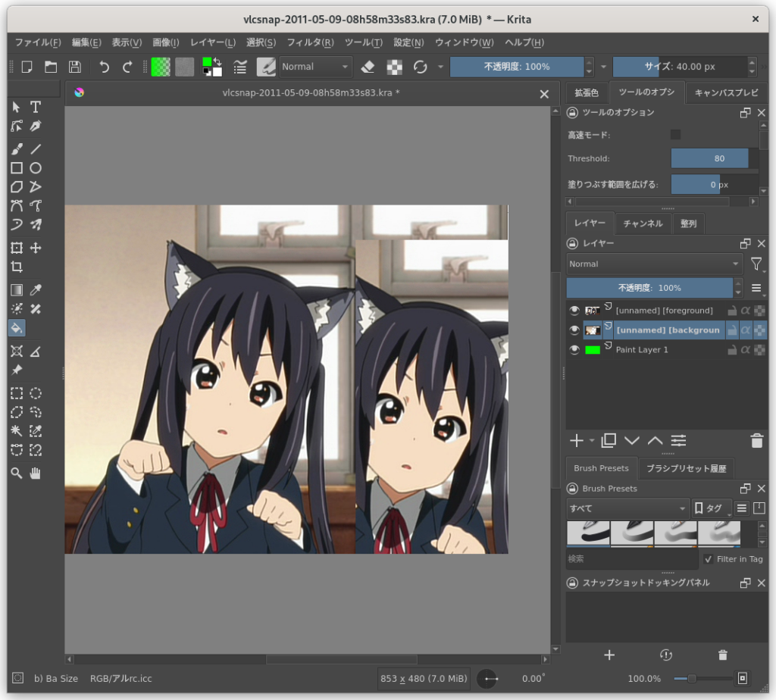Select the Move tool
The height and width of the screenshot is (700, 776).
[36, 248]
